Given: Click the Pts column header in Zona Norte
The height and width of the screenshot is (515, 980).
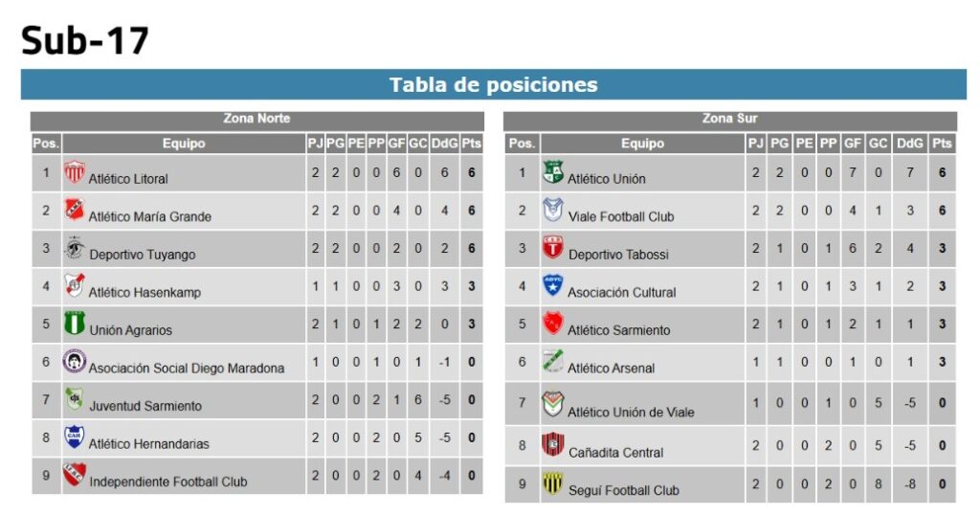Looking at the screenshot, I should [x=471, y=144].
